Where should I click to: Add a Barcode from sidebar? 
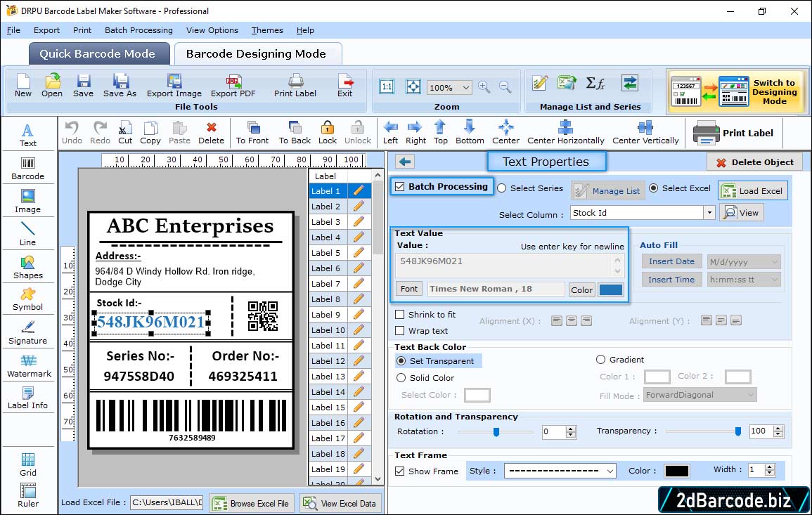pyautogui.click(x=28, y=169)
